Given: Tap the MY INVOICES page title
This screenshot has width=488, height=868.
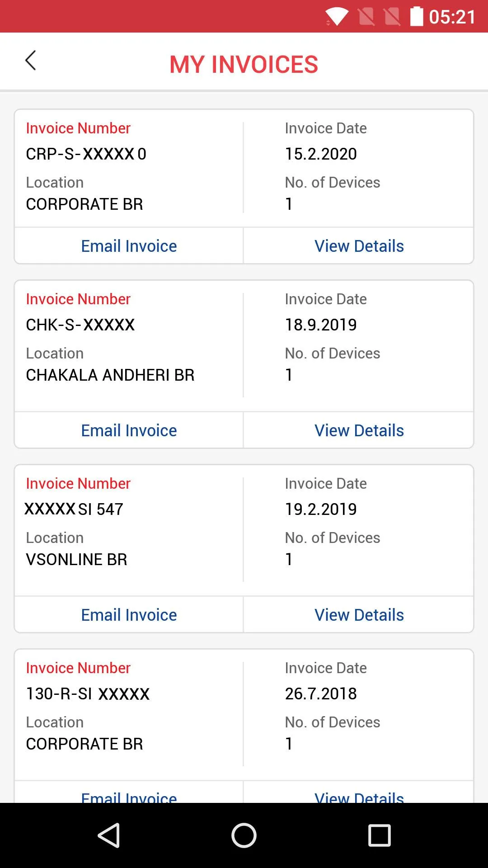Looking at the screenshot, I should coord(244,64).
